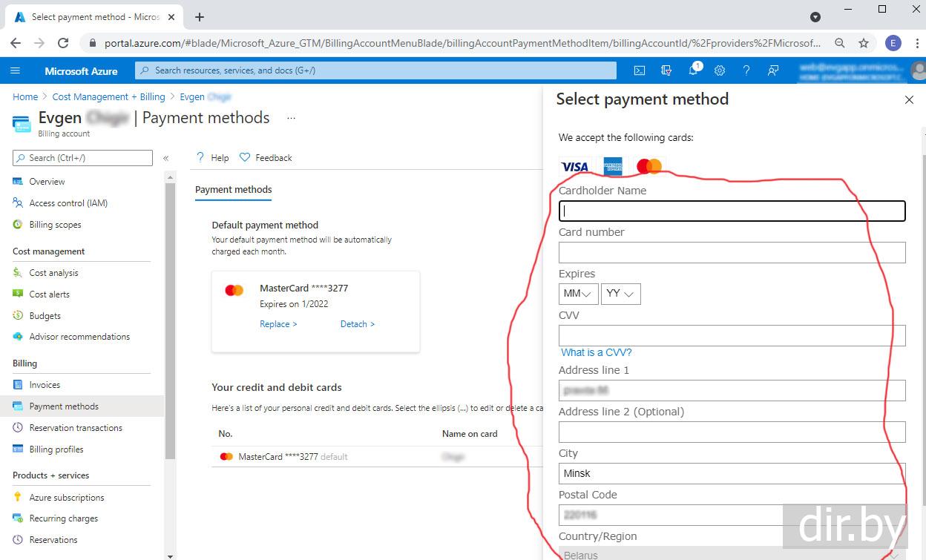This screenshot has width=926, height=560.
Task: Click the Replace link on MasterCard
Action: pos(278,324)
